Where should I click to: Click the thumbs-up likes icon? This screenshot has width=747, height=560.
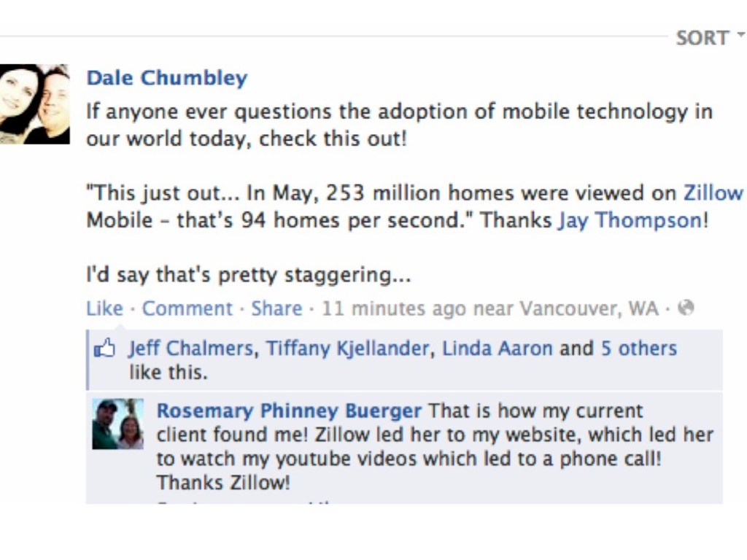tap(105, 349)
